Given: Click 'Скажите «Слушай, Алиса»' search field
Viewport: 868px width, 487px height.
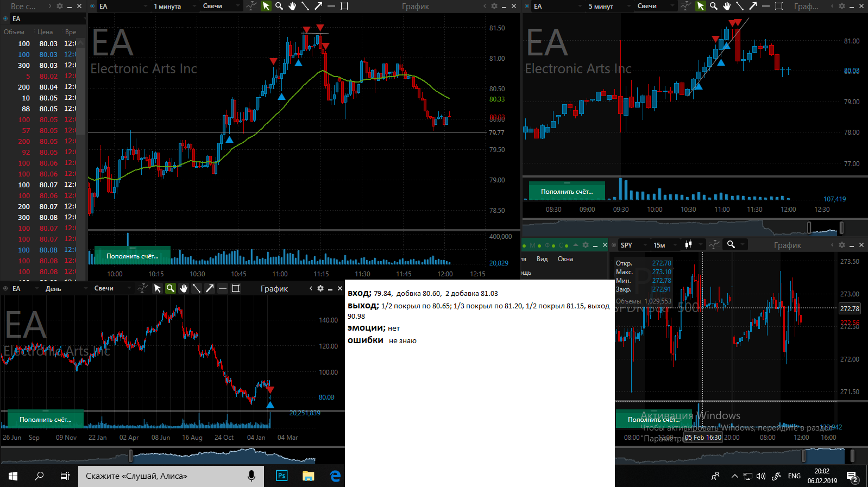Looking at the screenshot, I should tap(171, 476).
